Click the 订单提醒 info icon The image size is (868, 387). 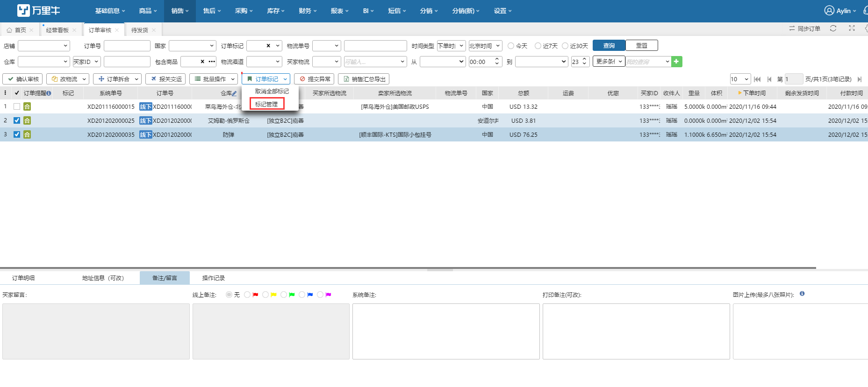(x=49, y=93)
